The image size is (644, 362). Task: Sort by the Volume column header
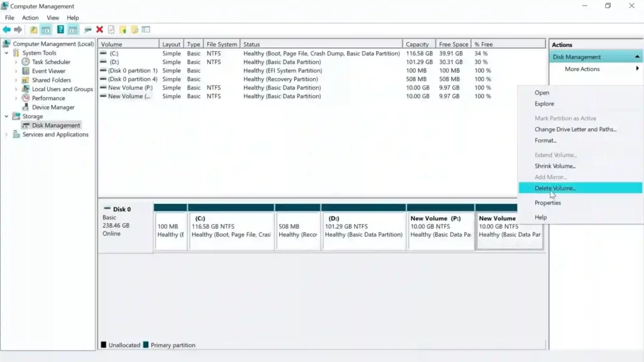click(128, 44)
